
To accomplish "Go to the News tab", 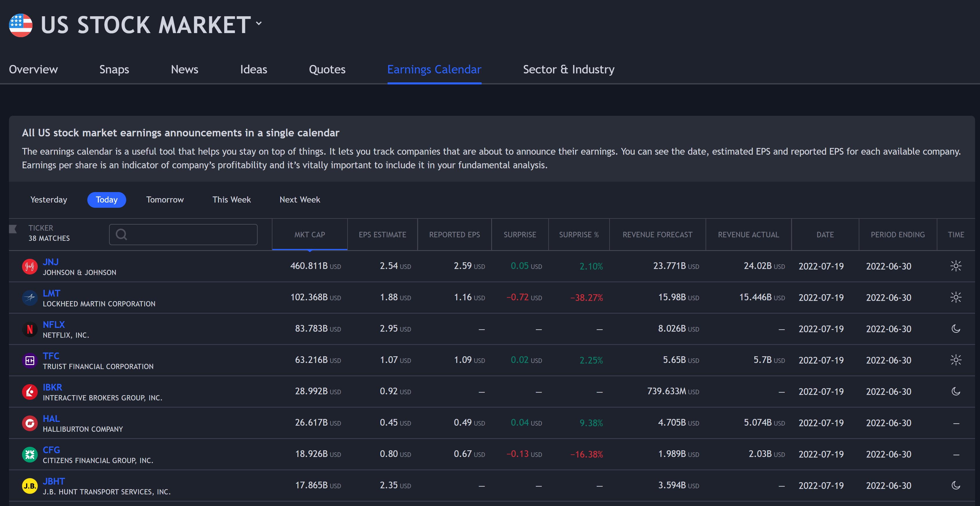I will (185, 69).
